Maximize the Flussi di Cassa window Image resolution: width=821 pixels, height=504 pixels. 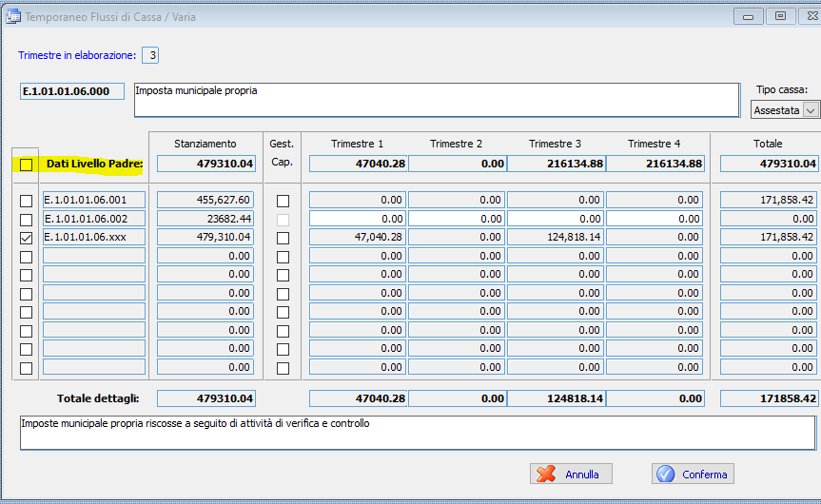pos(780,16)
